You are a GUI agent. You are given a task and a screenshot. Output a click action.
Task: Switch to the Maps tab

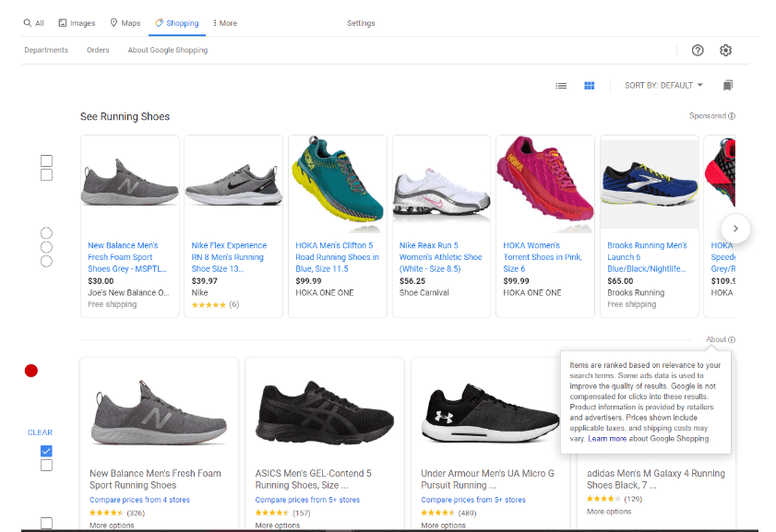(x=125, y=23)
